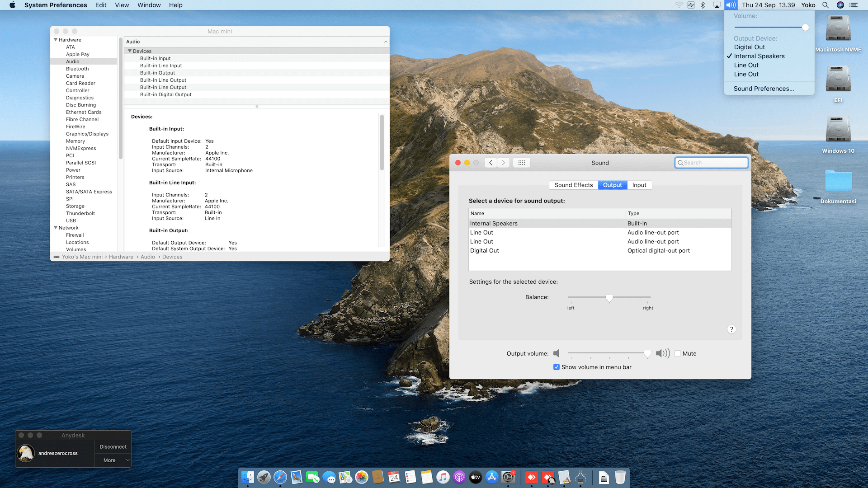Viewport: 868px width, 488px height.
Task: Expand Anydesk's More dropdown
Action: [113, 460]
